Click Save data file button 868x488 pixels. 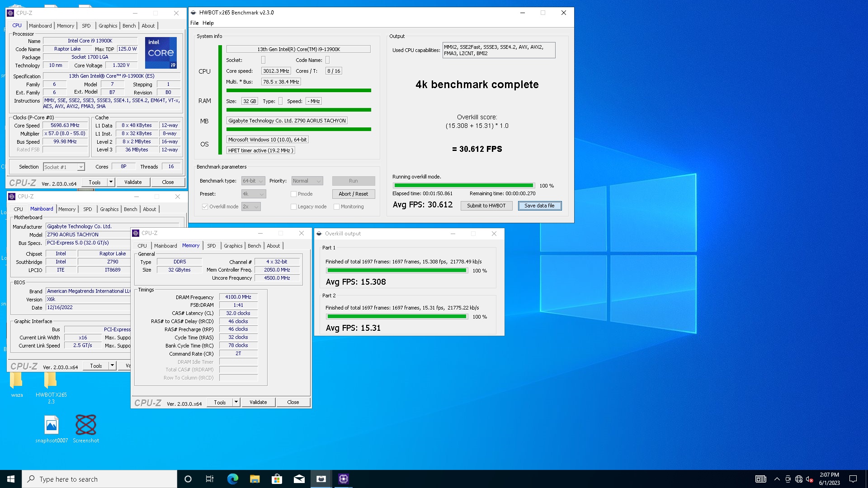[x=539, y=206]
